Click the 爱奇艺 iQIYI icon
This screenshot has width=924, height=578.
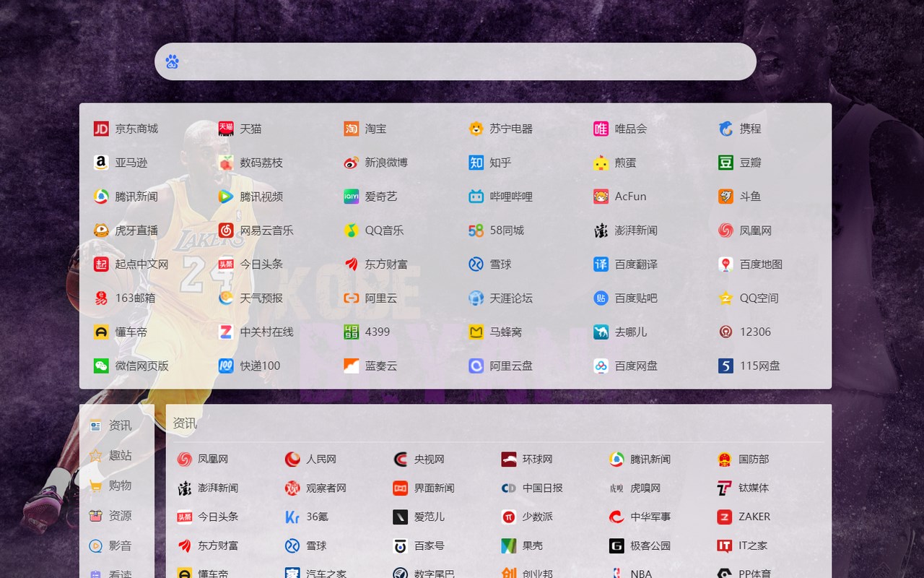pyautogui.click(x=351, y=197)
